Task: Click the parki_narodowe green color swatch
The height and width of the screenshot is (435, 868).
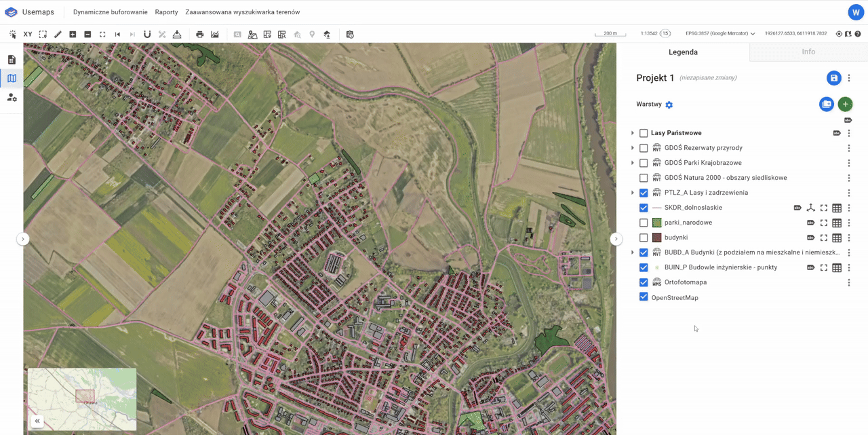Action: tap(656, 223)
